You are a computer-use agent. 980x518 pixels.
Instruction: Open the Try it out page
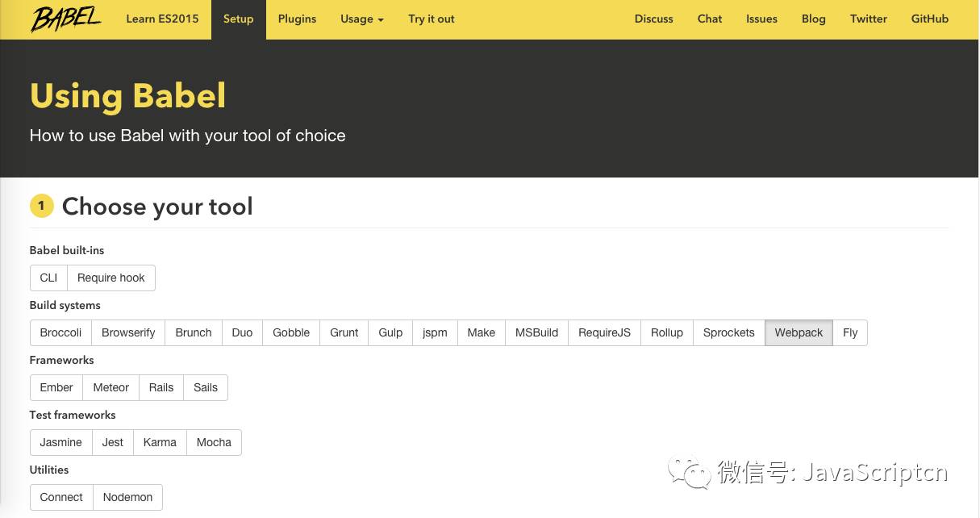click(432, 19)
